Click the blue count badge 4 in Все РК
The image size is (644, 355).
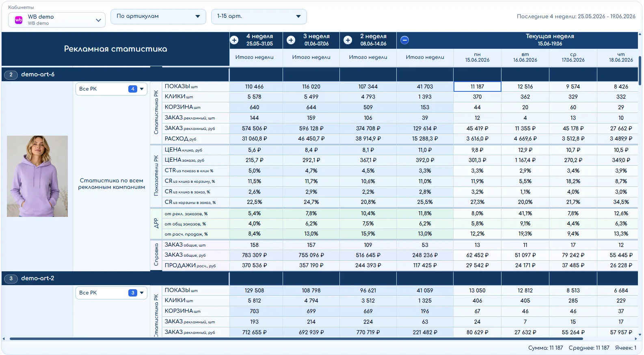pos(133,89)
